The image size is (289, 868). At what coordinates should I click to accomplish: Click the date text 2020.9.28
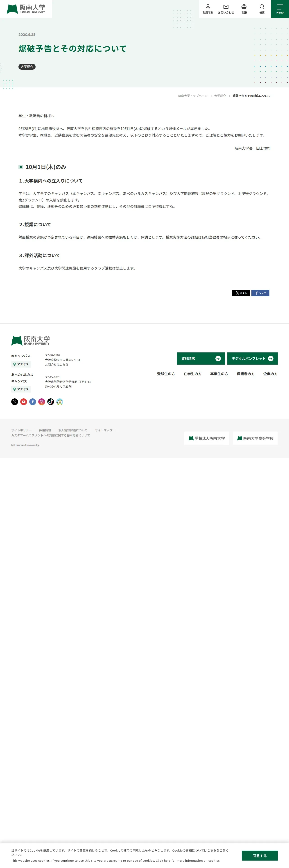(x=27, y=35)
